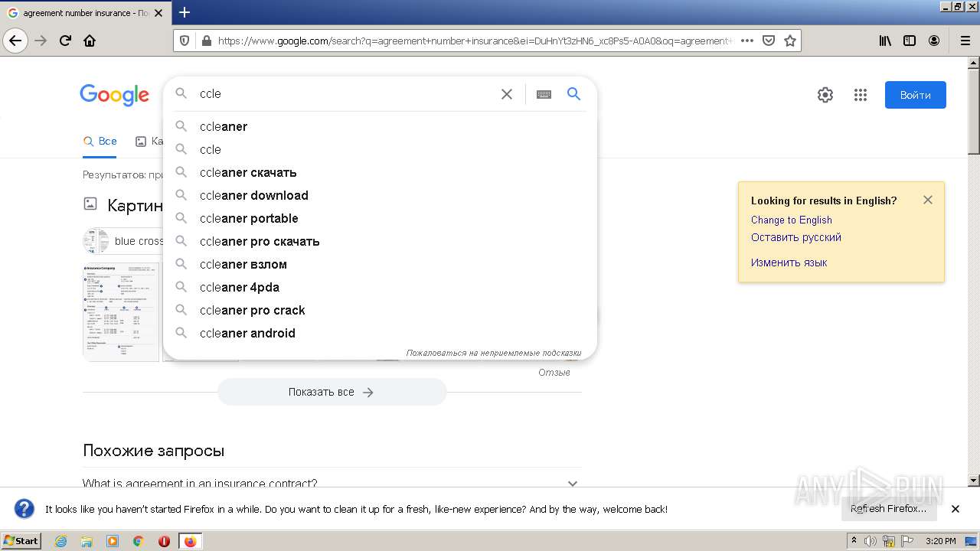Reload the current page
980x551 pixels.
(x=66, y=41)
